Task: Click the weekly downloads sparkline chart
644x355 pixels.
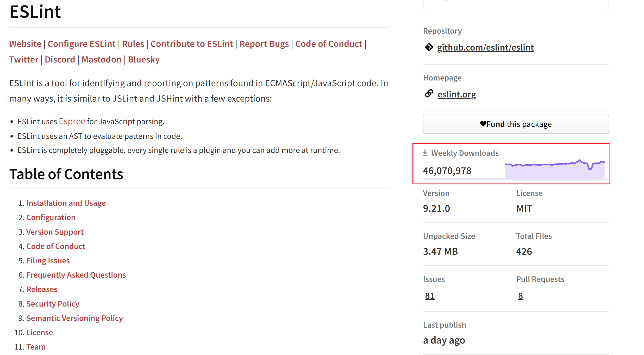Action: 555,169
